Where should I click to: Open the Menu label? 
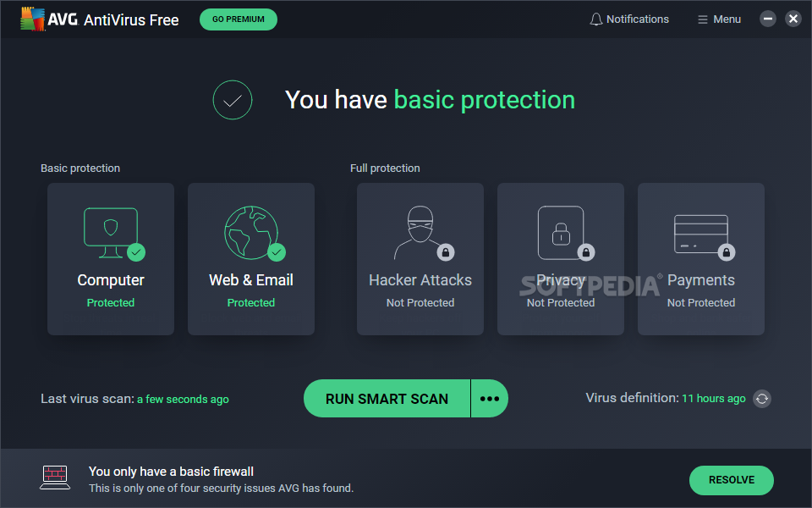pos(727,19)
